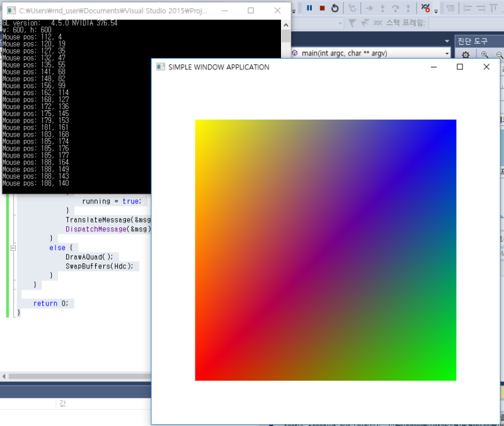The height and width of the screenshot is (426, 504).
Task: Click the Break All (pause) debug icon
Action: pyautogui.click(x=310, y=8)
